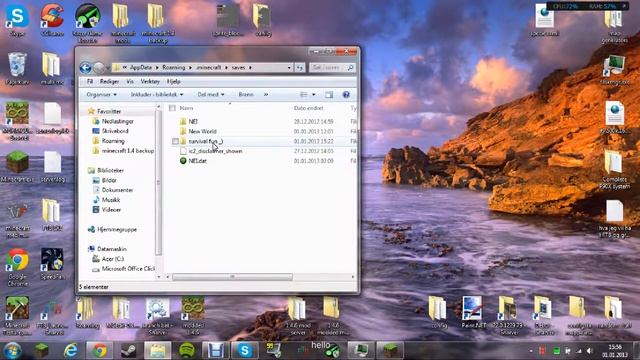Open the Recycle Bin desktop icon
Viewport: 640px width, 360px height.
click(17, 69)
